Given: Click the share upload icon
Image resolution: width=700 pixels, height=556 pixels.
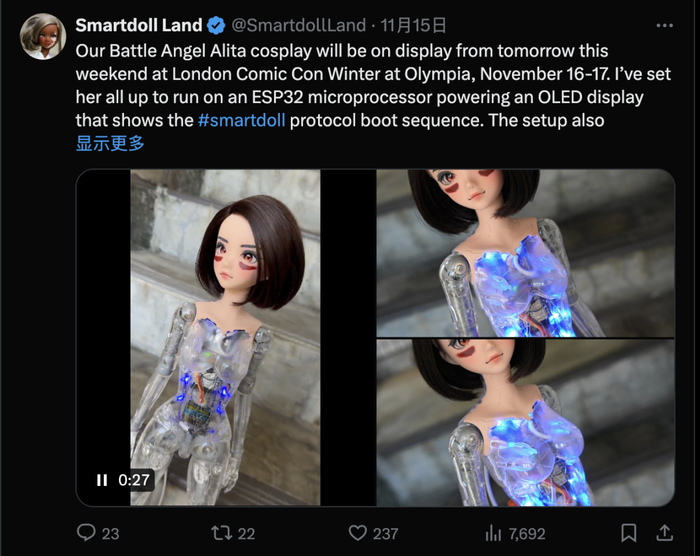Looking at the screenshot, I should [664, 532].
